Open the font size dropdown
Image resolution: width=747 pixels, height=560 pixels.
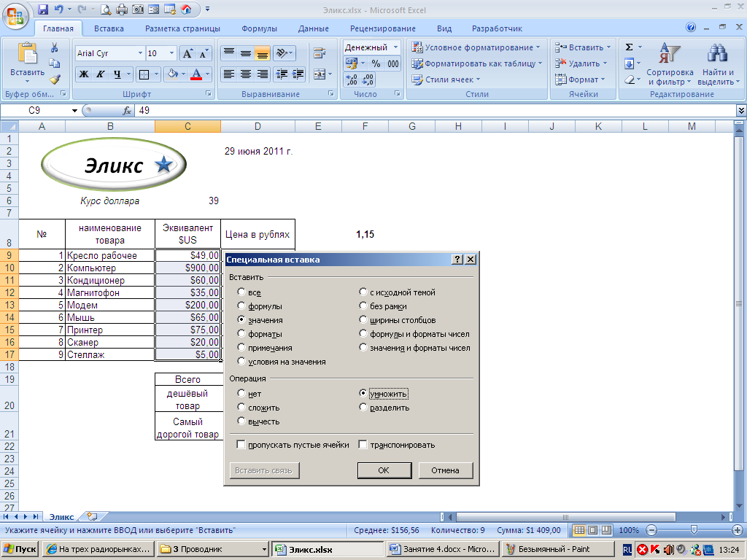171,53
